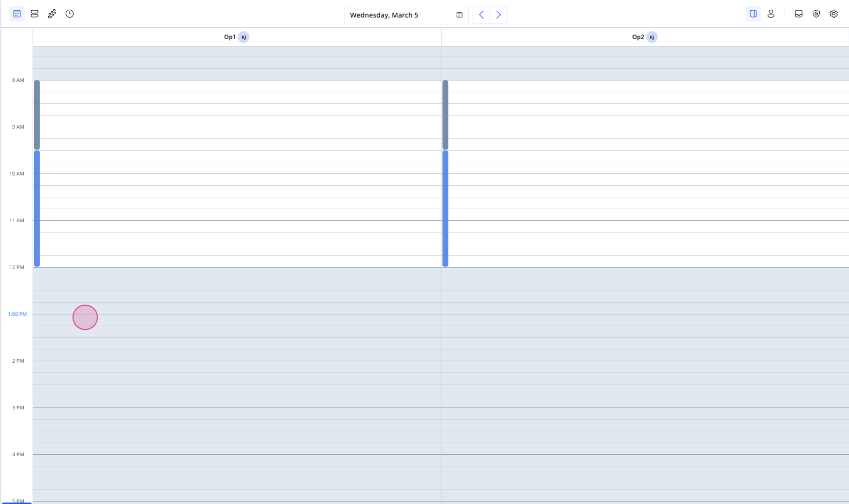The image size is (849, 504).
Task: Select the blue 9:30 AM block in Op2
Action: click(445, 209)
